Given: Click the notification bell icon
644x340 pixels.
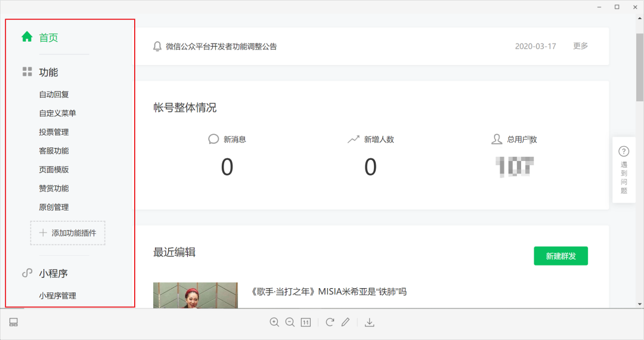Looking at the screenshot, I should click(x=157, y=46).
